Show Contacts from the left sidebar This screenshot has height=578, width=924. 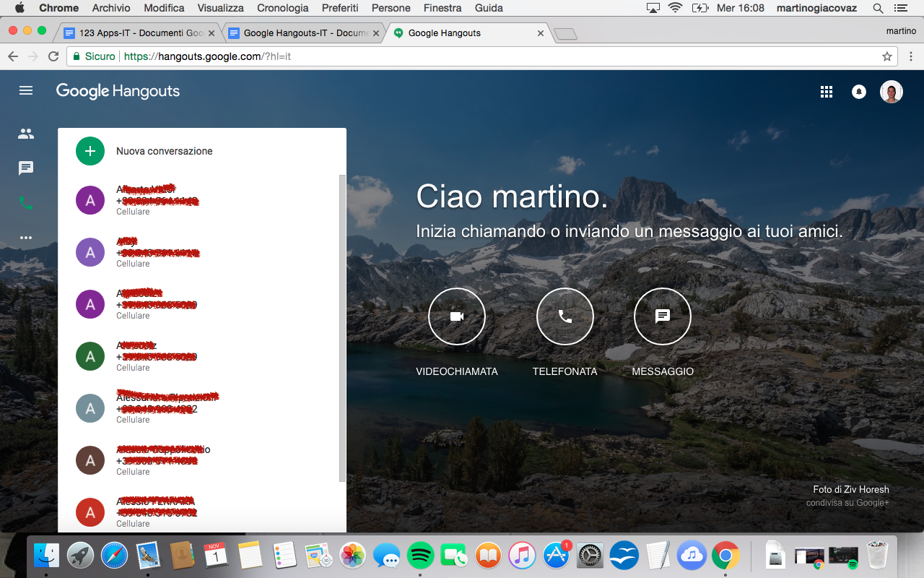(x=26, y=134)
